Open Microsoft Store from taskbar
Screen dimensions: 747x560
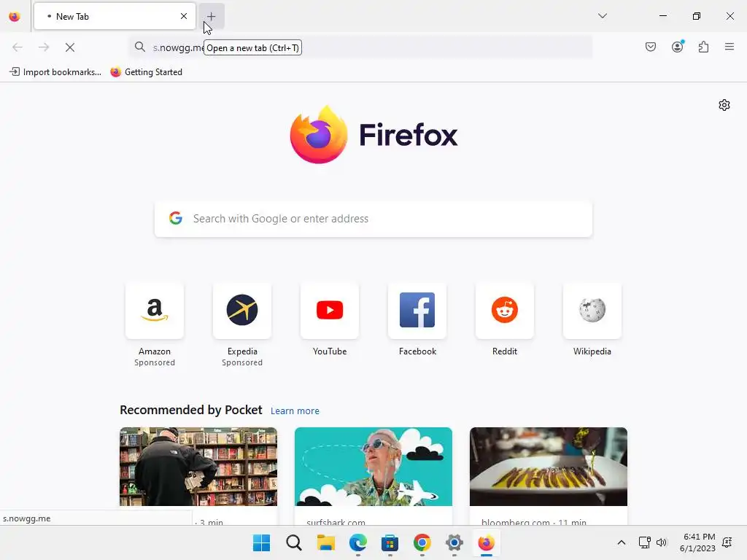[x=390, y=542]
